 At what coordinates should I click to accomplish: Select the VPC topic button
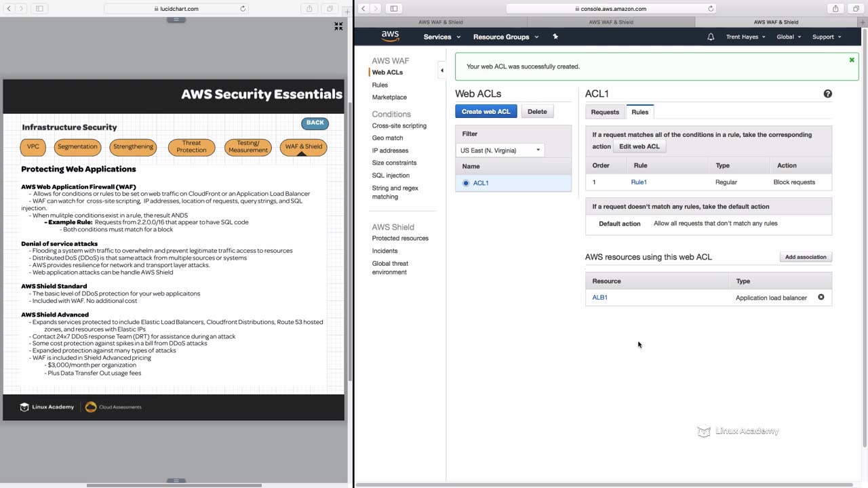coord(33,147)
